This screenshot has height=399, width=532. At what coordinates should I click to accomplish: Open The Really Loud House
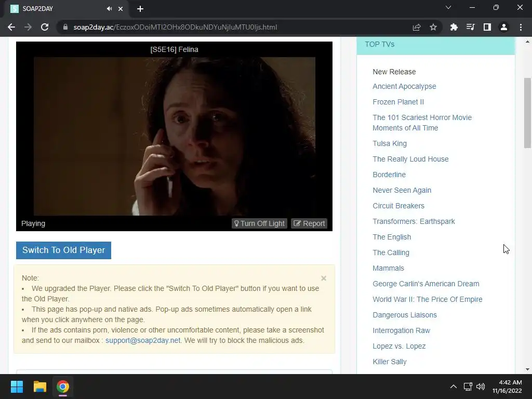pyautogui.click(x=410, y=159)
